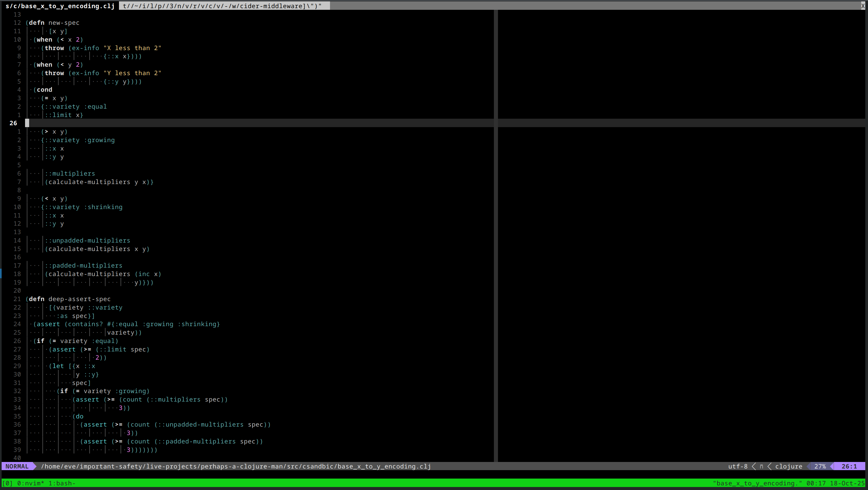Click the 26:1 cursor position segment
This screenshot has width=868, height=490.
tap(849, 466)
